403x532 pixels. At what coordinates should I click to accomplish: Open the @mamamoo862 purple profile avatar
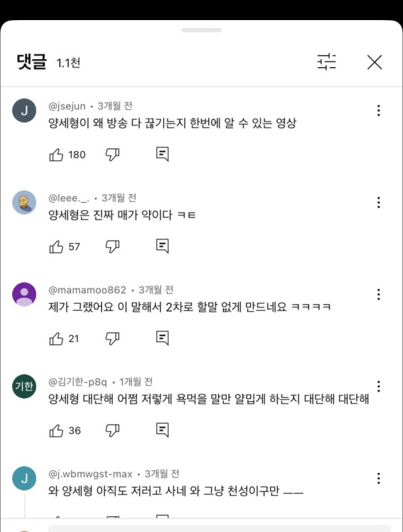[24, 295]
